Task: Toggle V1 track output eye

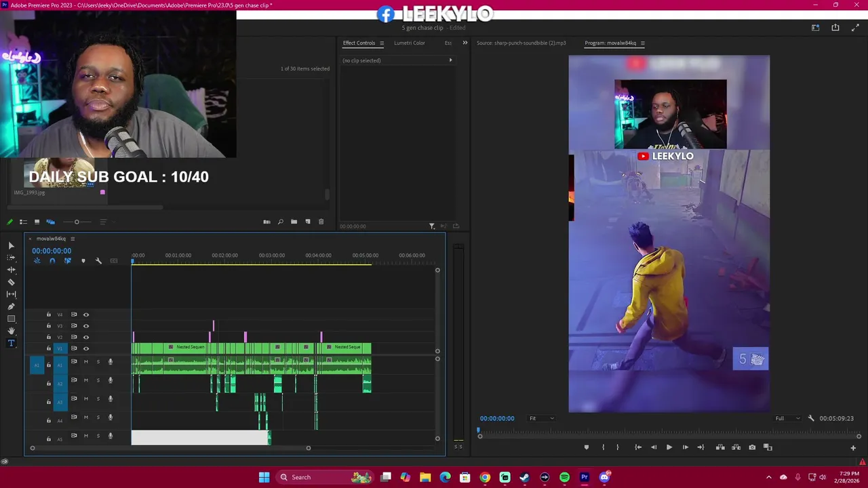Action: 86,348
